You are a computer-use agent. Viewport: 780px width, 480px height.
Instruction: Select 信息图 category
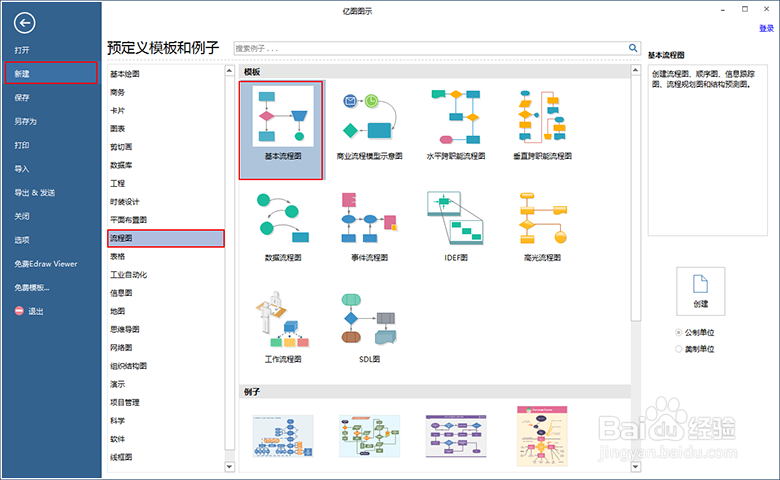pyautogui.click(x=121, y=293)
